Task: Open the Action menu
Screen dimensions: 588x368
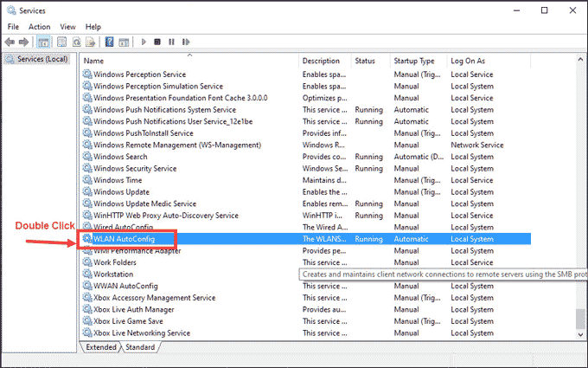Action: pyautogui.click(x=40, y=27)
